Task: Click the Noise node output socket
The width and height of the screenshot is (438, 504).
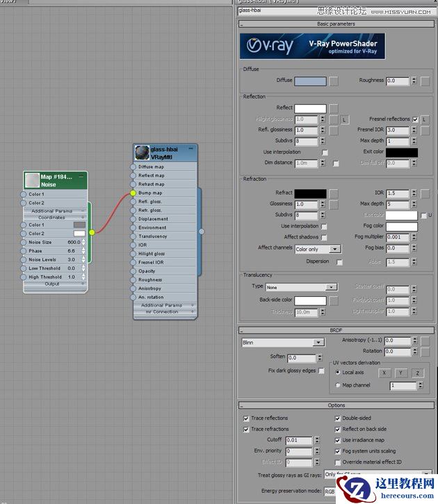Action: click(92, 232)
